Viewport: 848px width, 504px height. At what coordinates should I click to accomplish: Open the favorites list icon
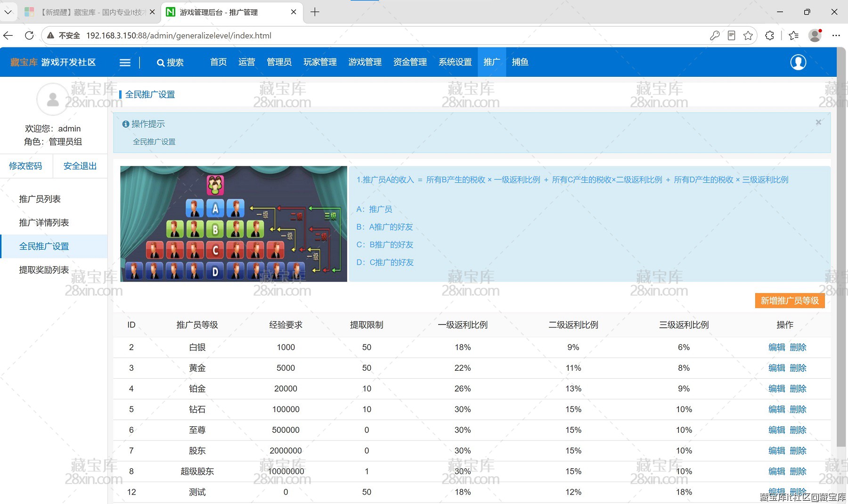tap(794, 35)
